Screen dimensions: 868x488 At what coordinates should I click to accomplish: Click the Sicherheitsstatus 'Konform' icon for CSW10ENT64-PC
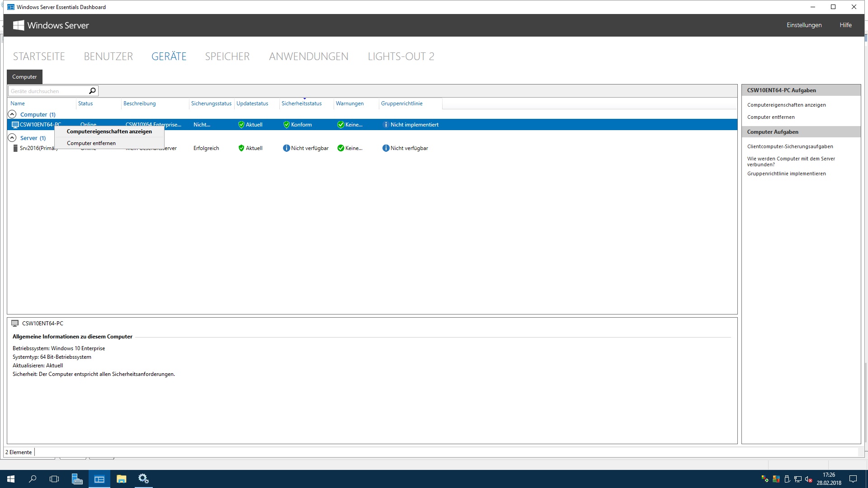[x=286, y=125]
